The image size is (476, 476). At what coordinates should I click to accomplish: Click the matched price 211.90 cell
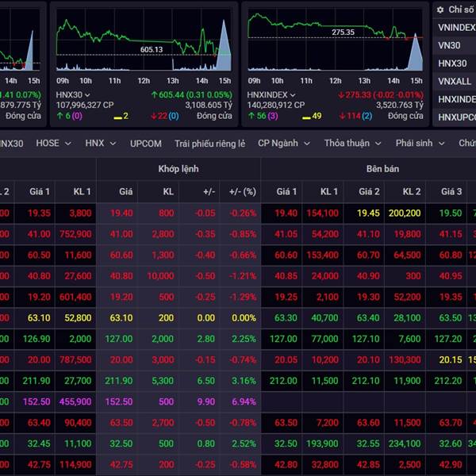(119, 381)
